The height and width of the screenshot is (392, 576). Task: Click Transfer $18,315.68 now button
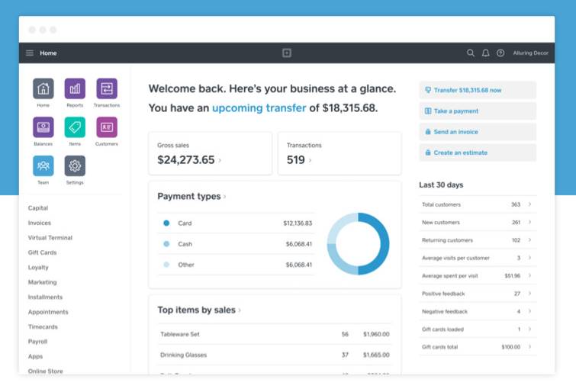(478, 90)
